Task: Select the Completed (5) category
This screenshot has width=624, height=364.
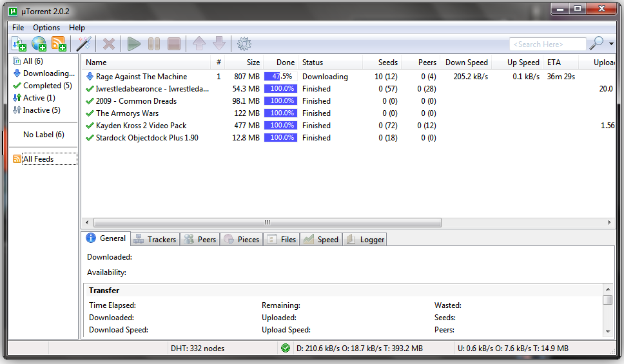Action: coord(43,86)
